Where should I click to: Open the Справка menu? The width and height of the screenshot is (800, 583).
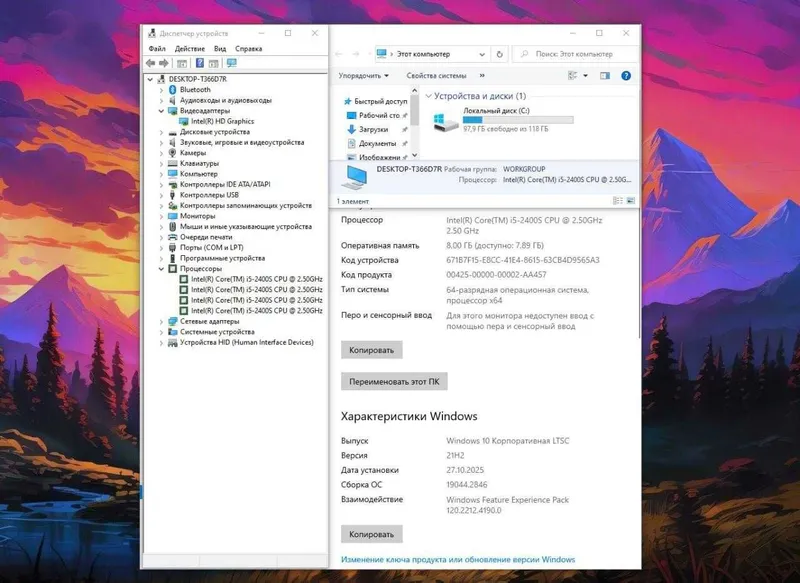[x=248, y=49]
